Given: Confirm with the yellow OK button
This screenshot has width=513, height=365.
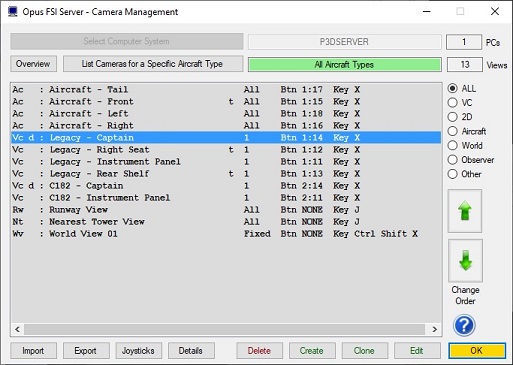Looking at the screenshot, I should [477, 351].
